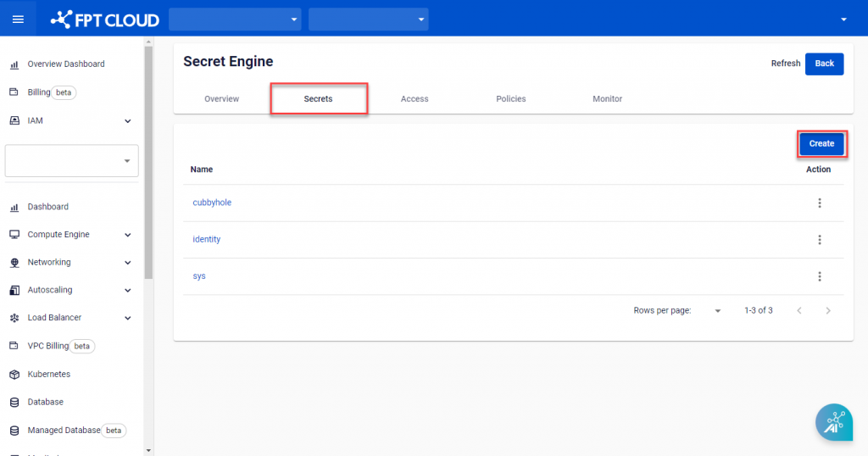The width and height of the screenshot is (868, 456).
Task: Open the hamburger navigation menu
Action: coord(18,19)
